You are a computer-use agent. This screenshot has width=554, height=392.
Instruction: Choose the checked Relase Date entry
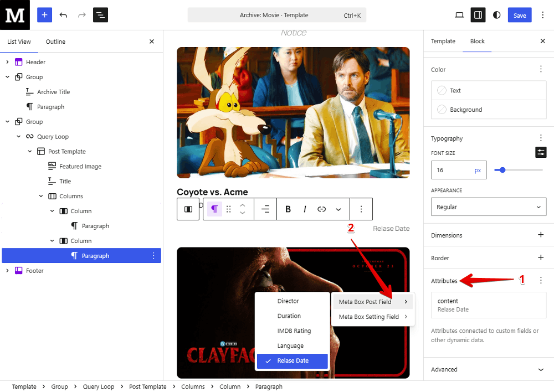[293, 360]
